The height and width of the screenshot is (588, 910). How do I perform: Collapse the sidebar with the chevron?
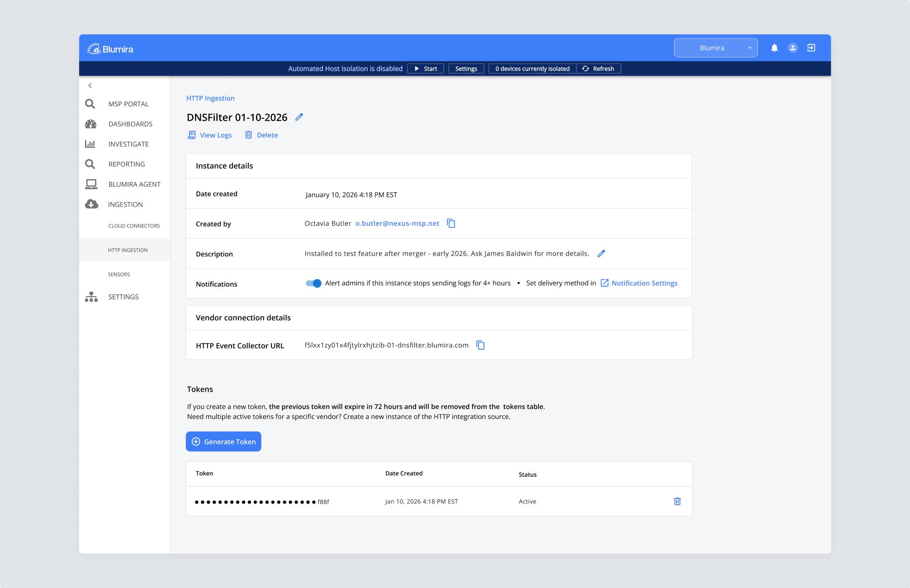click(x=90, y=85)
